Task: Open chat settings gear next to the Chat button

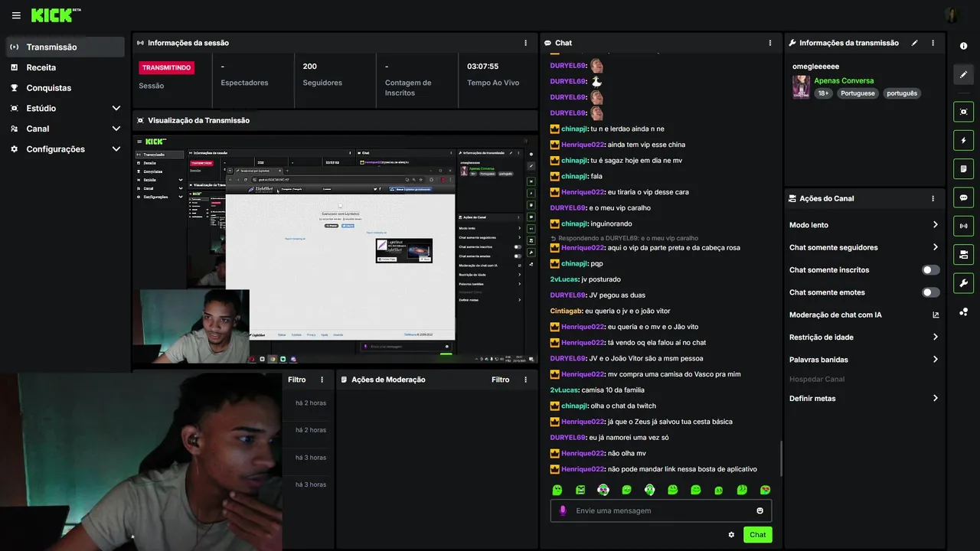Action: pos(731,535)
